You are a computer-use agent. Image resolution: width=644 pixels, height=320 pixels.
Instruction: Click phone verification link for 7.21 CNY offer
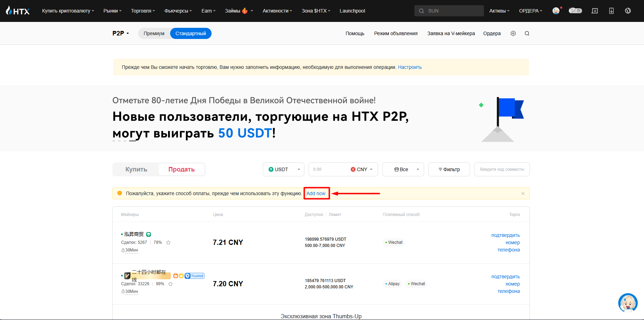pos(506,242)
